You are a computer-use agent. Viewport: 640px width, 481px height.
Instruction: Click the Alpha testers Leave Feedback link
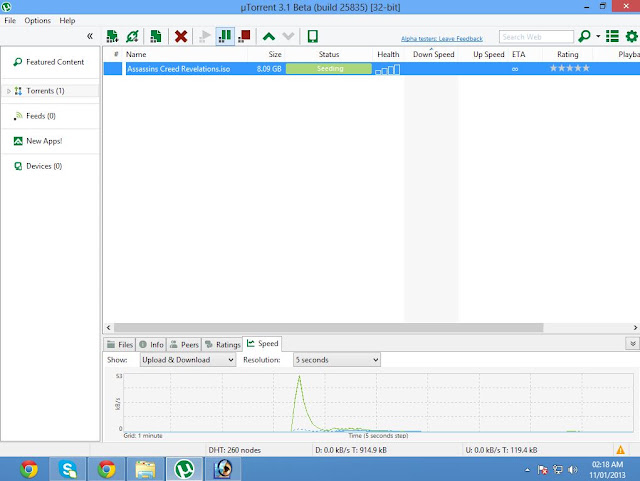[442, 39]
